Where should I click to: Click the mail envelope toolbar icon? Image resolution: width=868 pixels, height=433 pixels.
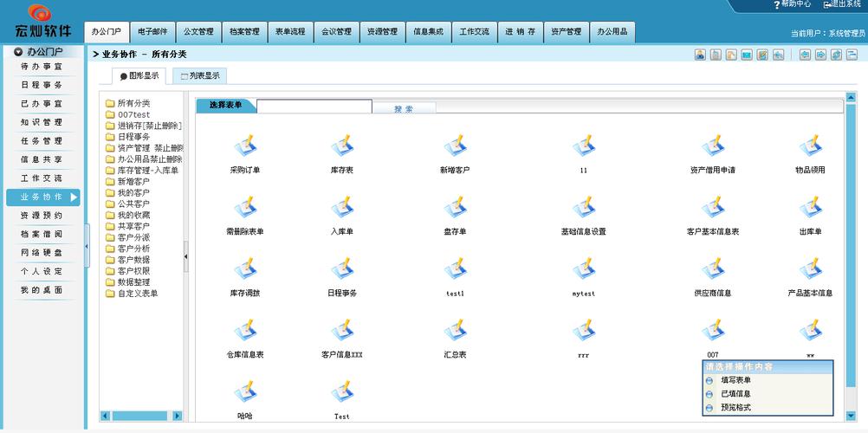click(747, 55)
